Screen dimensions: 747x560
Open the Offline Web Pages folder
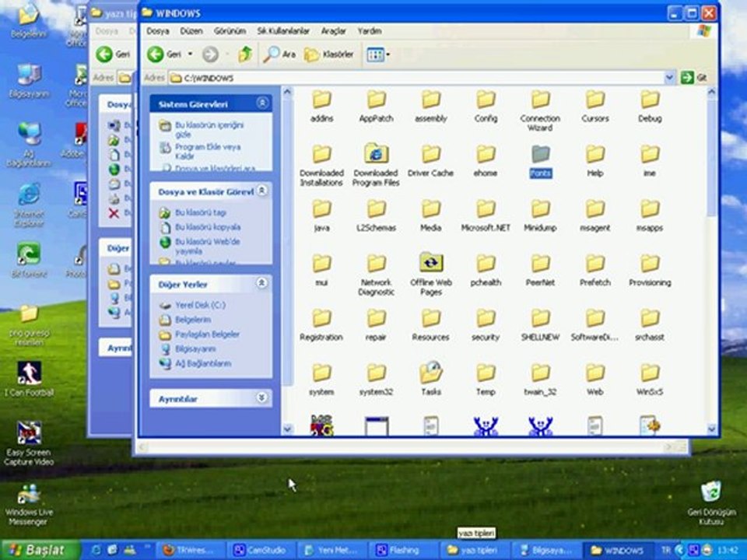[430, 274]
